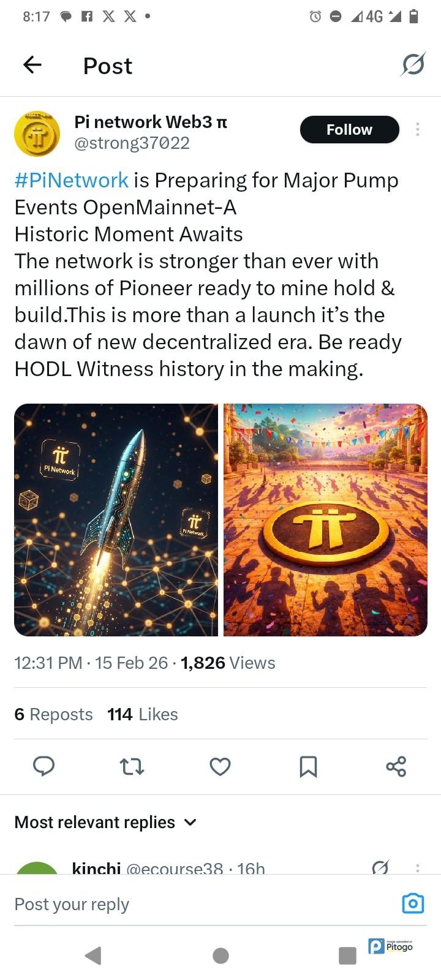Open the post's three-dot options menu

point(417,129)
